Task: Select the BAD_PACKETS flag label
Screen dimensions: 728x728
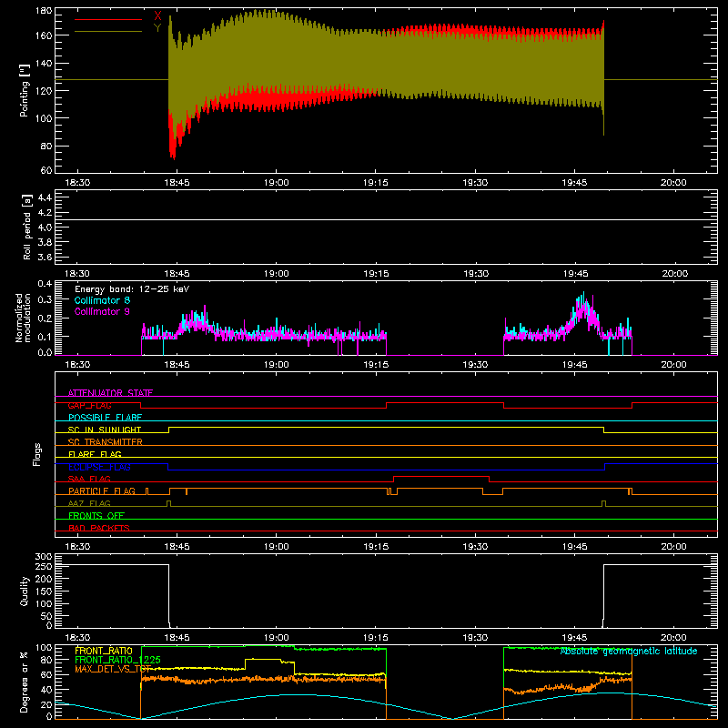Action: pyautogui.click(x=99, y=528)
